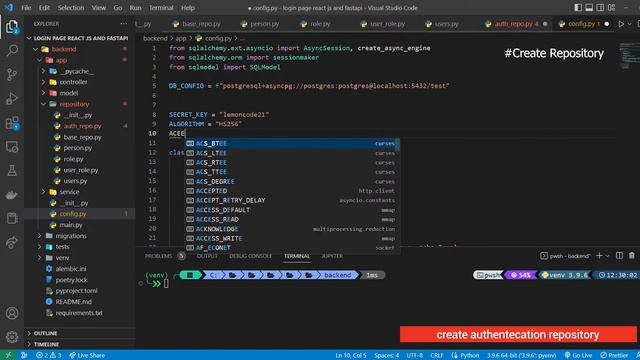This screenshot has height=360, width=640.
Task: Open the Selection menu
Action: 71,8
